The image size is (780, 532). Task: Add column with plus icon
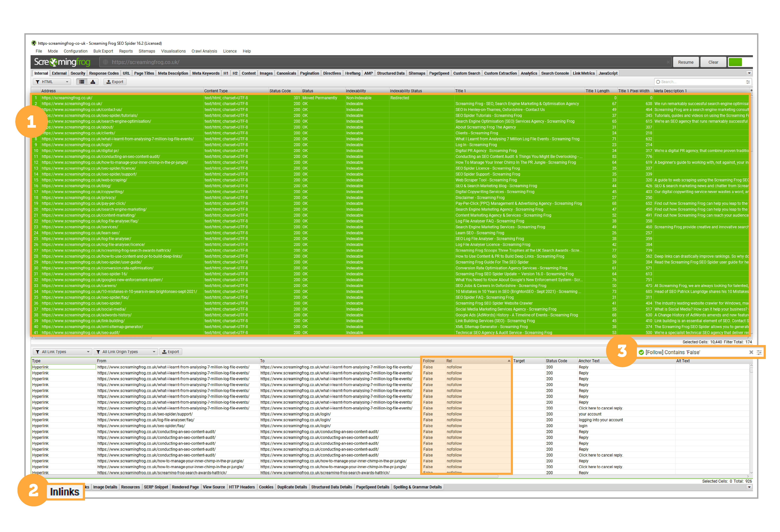tap(751, 91)
